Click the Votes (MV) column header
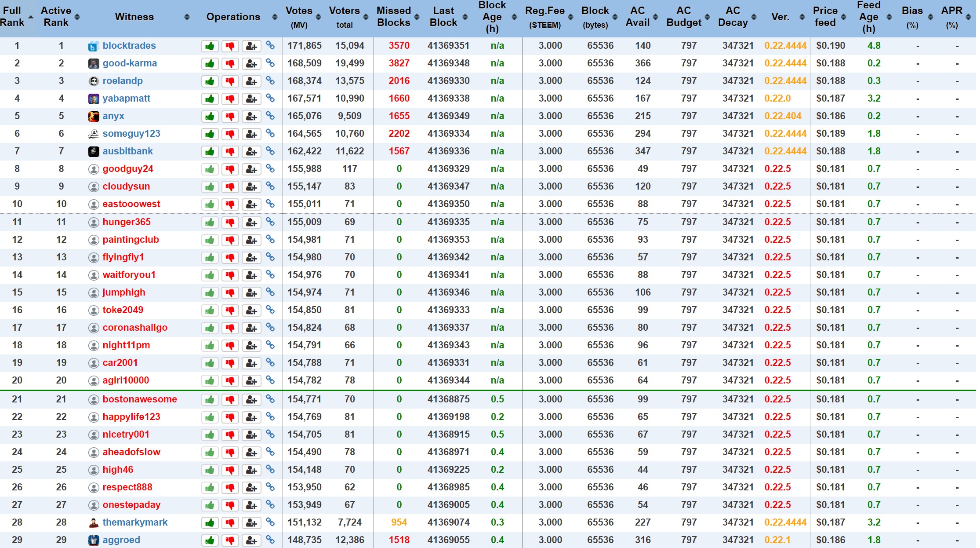Image resolution: width=980 pixels, height=548 pixels. click(x=299, y=17)
